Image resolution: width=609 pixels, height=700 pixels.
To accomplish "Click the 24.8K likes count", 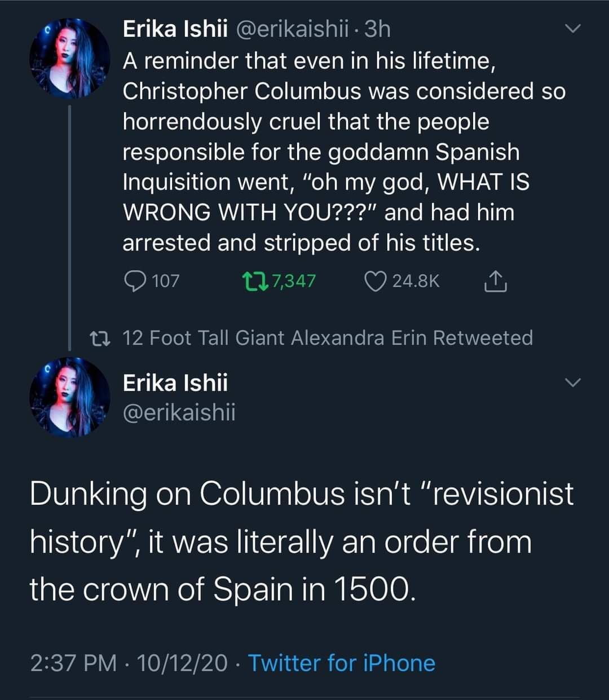I will click(416, 281).
